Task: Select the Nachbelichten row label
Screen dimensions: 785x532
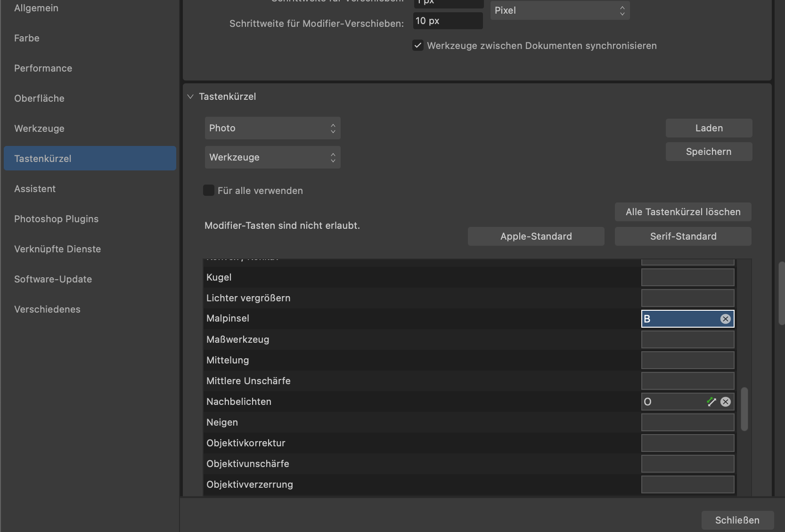Action: 239,402
